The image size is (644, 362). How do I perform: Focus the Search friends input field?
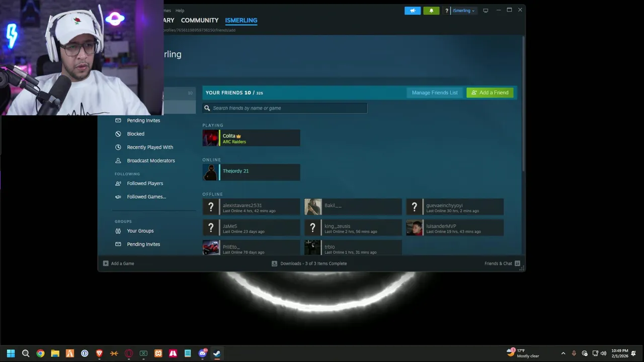point(285,108)
